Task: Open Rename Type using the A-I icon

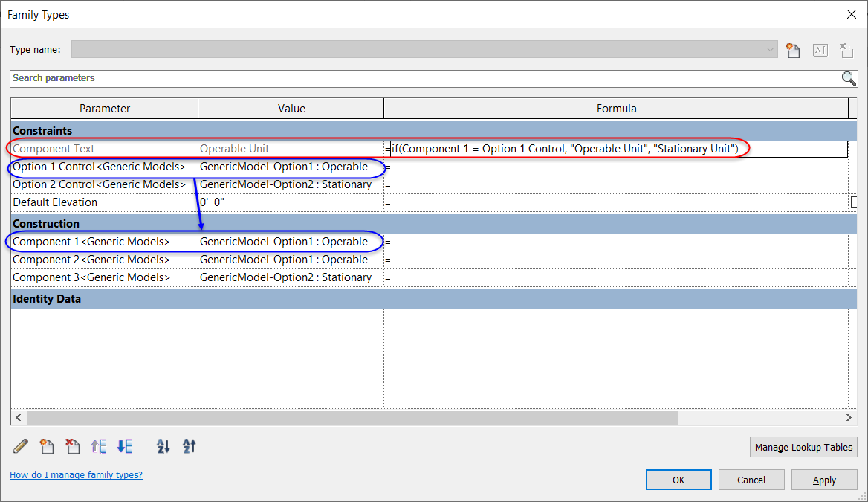Action: [x=820, y=50]
